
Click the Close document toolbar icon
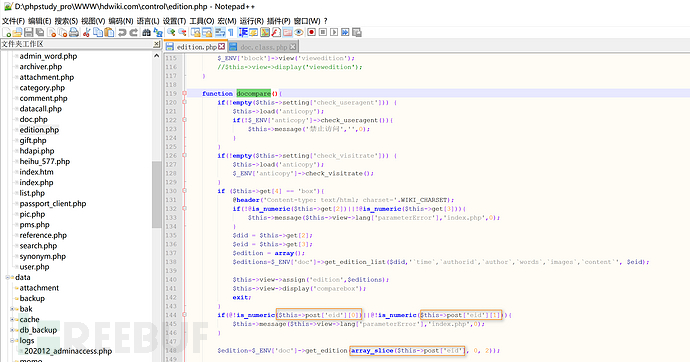[51, 32]
